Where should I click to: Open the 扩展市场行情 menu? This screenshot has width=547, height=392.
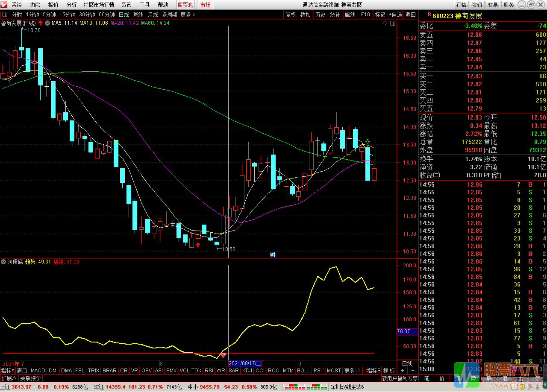tap(99, 5)
